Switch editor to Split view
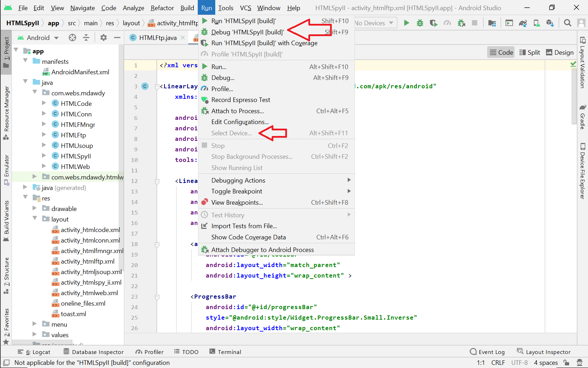 pos(530,53)
